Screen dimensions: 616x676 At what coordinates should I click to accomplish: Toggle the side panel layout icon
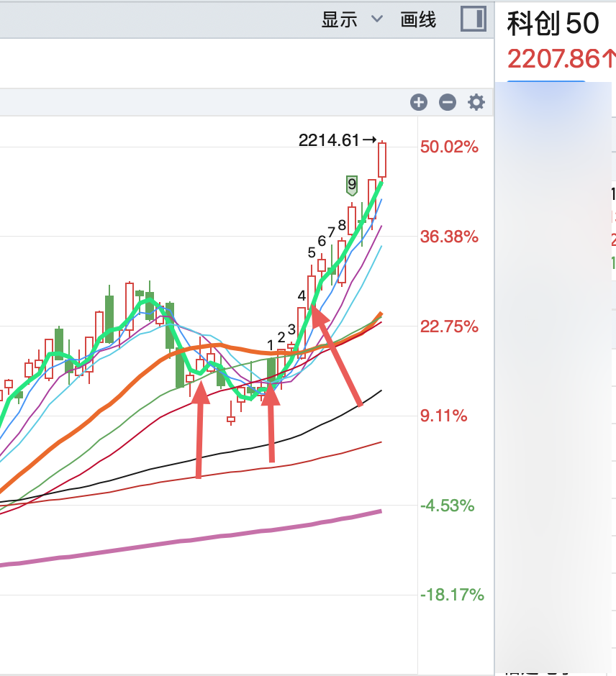474,19
